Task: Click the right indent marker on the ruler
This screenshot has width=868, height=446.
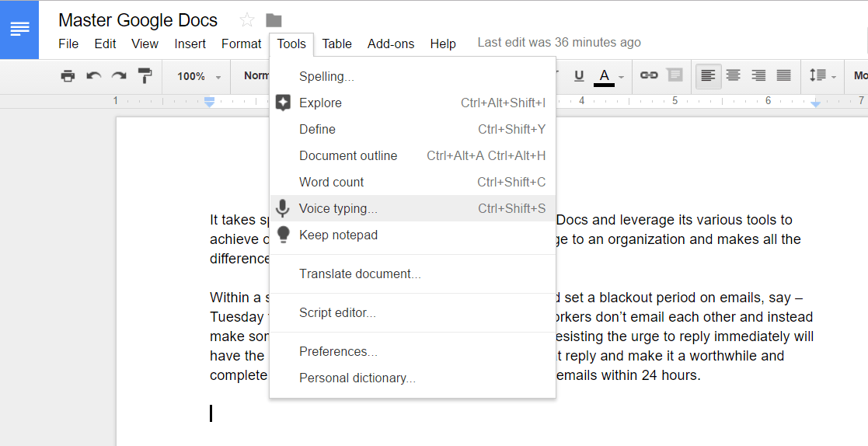Action: tap(815, 103)
